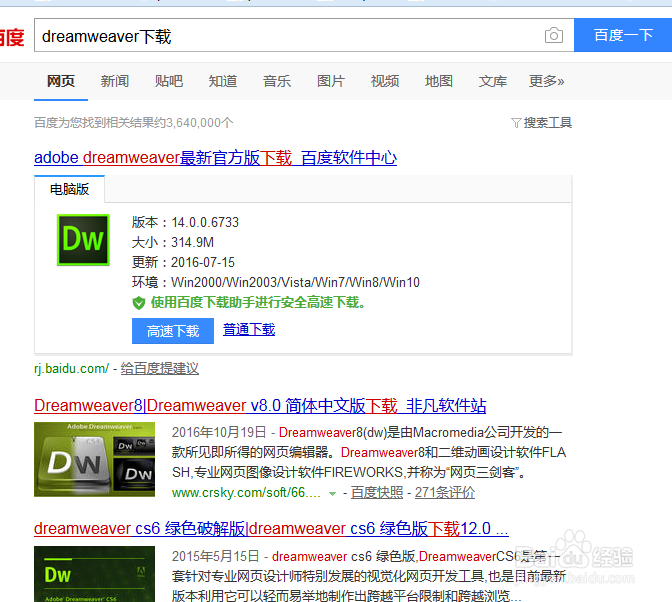Open the 地图 maps tab
Viewport: 672px width, 602px height.
pos(439,81)
